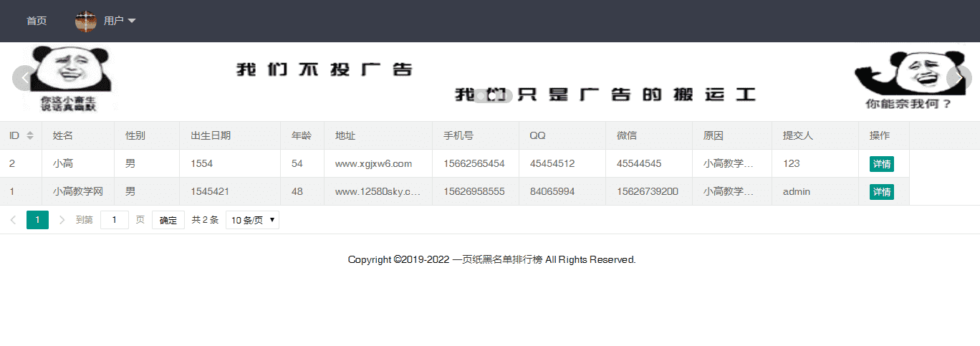Screen dimensions: 980x346
Task: Show previous carousel banner slide
Action: tap(24, 78)
